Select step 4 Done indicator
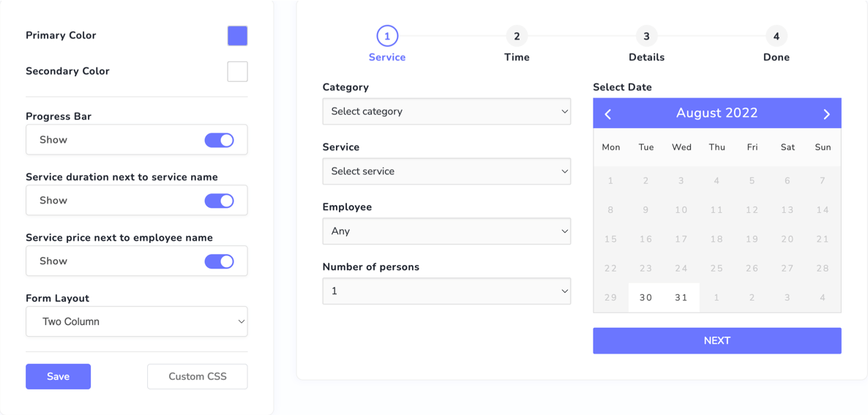868x415 pixels. 776,36
